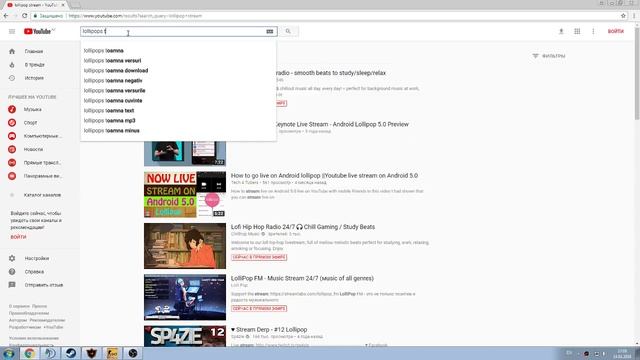This screenshot has height=360, width=640.
Task: Click the YouTube logo
Action: tap(38, 31)
